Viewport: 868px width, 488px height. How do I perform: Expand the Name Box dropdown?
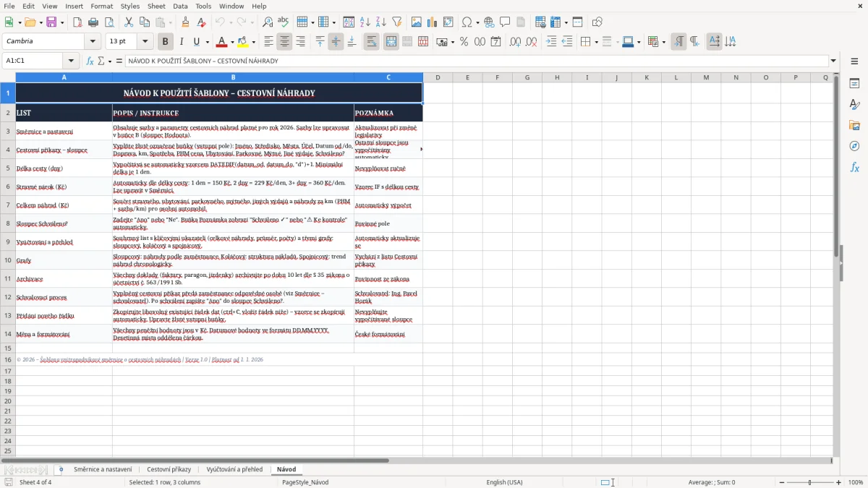tap(71, 61)
